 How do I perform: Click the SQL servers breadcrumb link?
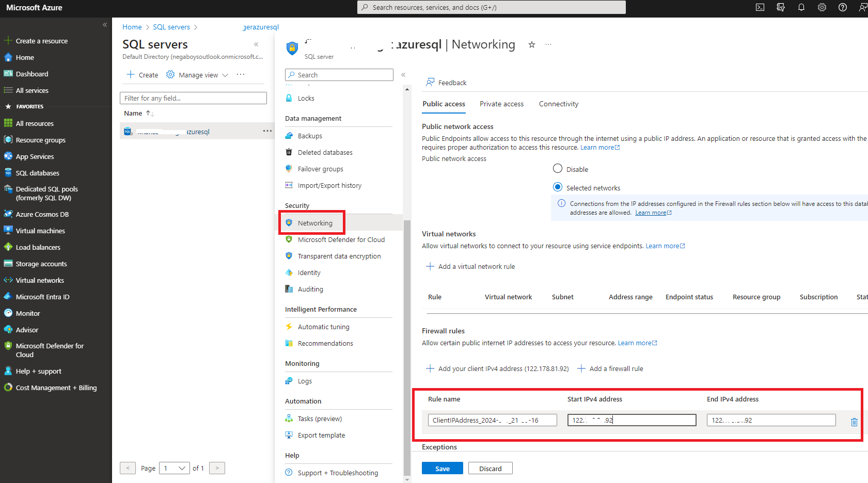tap(171, 27)
